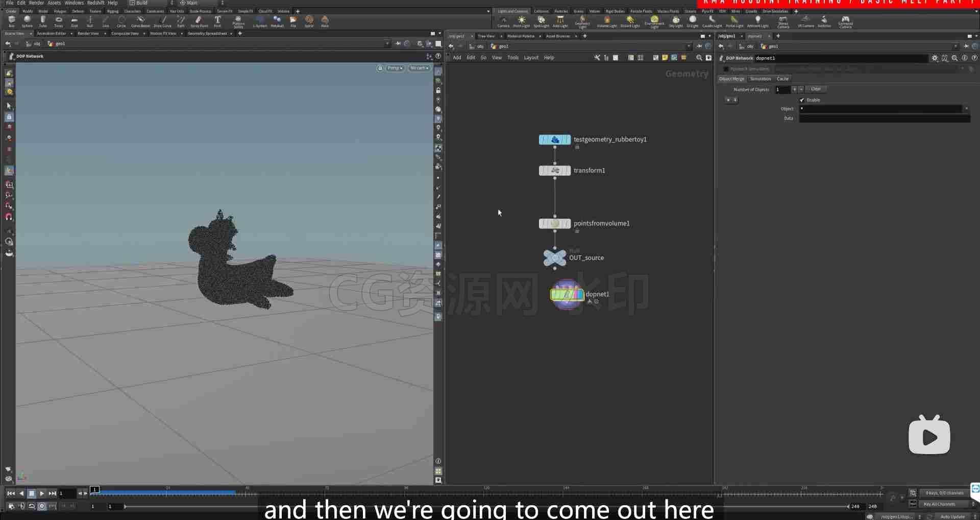Switch to the Cache parameter tab
This screenshot has width=980, height=520.
(x=782, y=79)
